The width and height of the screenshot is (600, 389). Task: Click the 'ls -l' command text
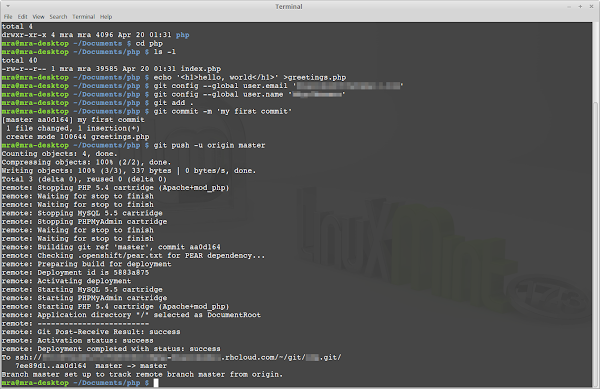[165, 52]
